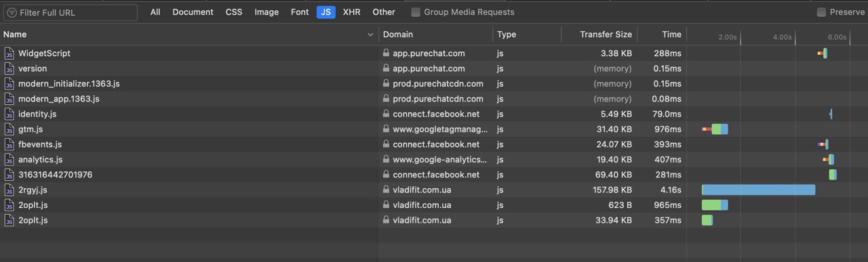This screenshot has height=262, width=868.
Task: Select the 316316442701976 request name
Action: pos(56,175)
